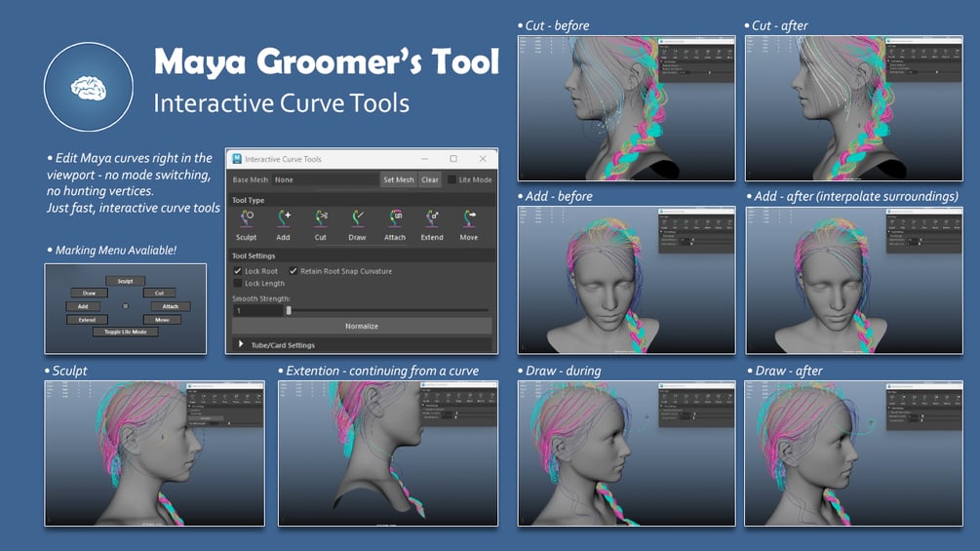Open the 'Add - after' interpolate thumbnail
980x551 pixels.
click(854, 281)
